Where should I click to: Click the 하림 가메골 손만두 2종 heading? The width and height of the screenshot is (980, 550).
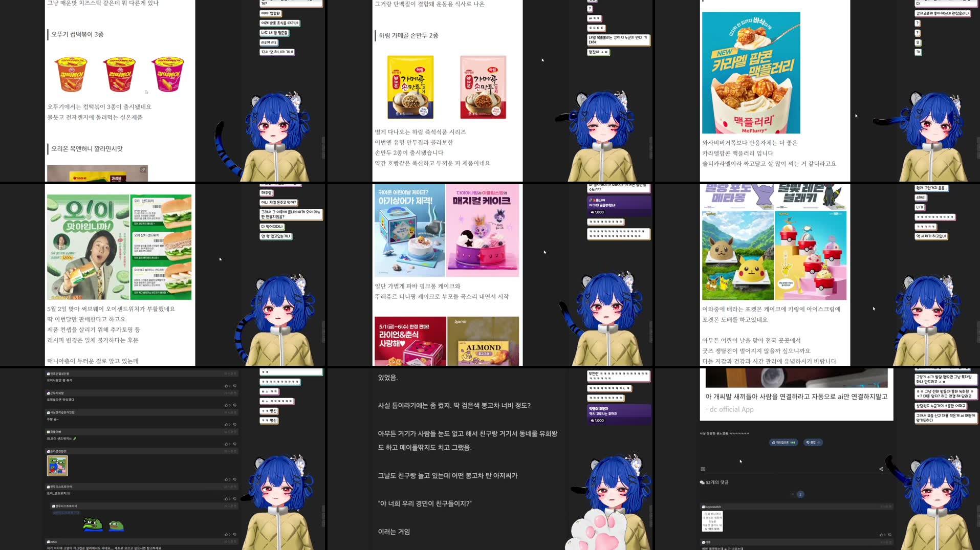(408, 35)
